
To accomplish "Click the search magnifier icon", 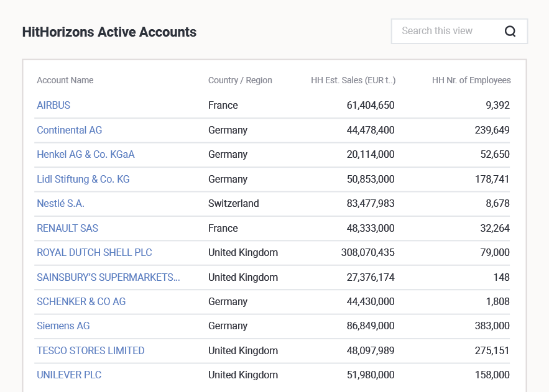I will (510, 31).
